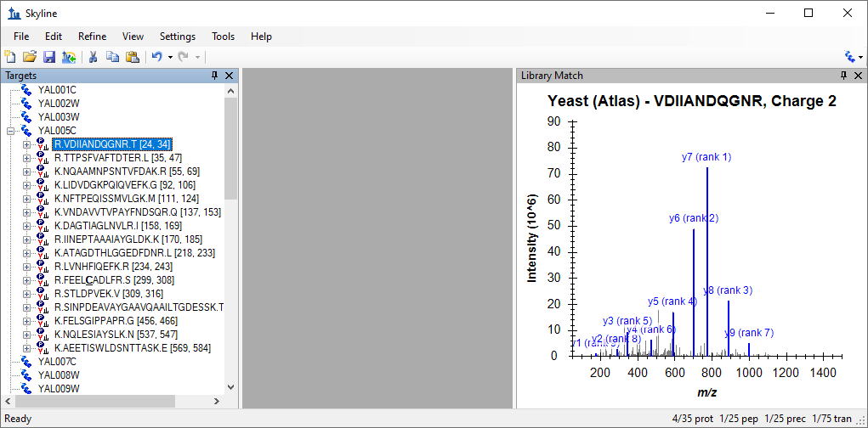Expand the R.LVNHFIQEFK.R peptide node
Screen dimensions: 868x428
(x=26, y=267)
